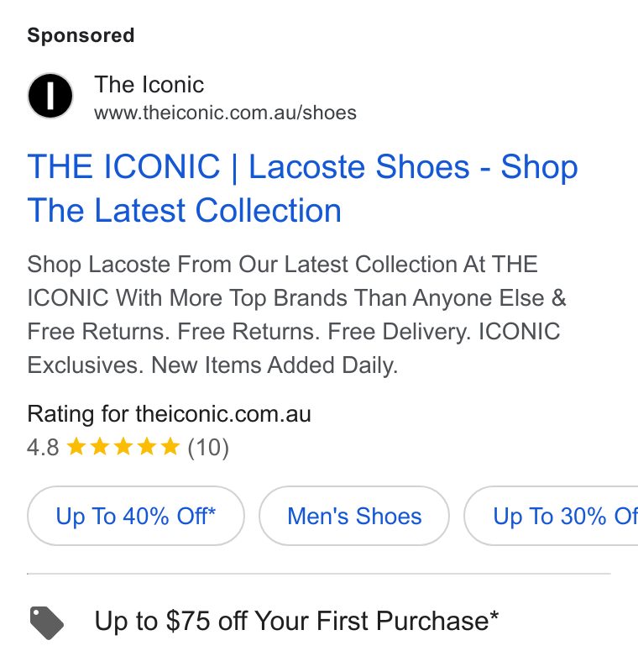Screen dimensions: 638x672
Task: Click The Iconic round black logo
Action: (50, 96)
